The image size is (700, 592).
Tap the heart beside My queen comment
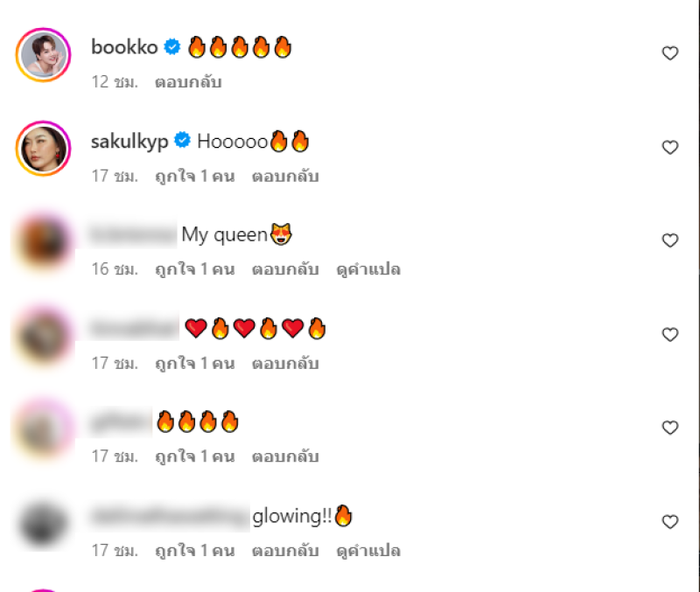[669, 240]
